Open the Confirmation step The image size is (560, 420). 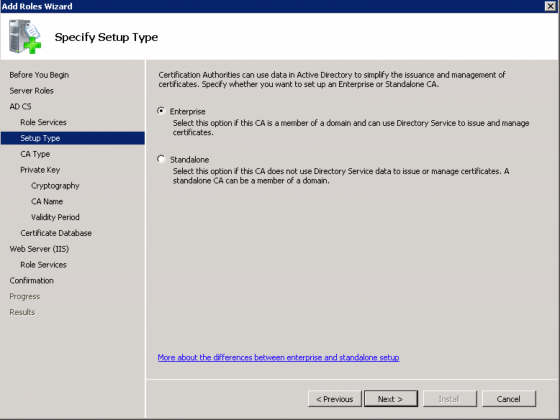click(x=31, y=280)
